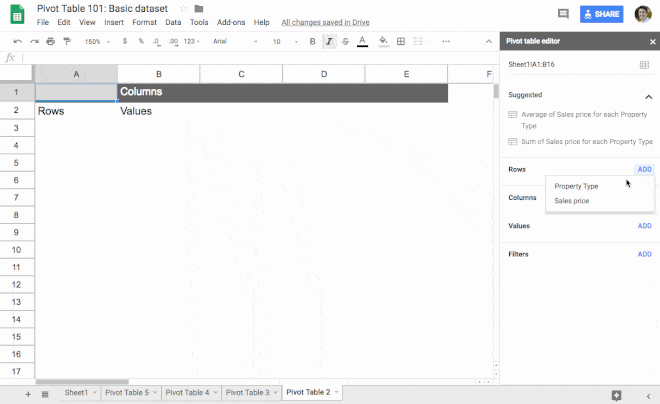Viewport: 660px width, 404px height.
Task: Open the Arial font dropdown
Action: (x=235, y=41)
